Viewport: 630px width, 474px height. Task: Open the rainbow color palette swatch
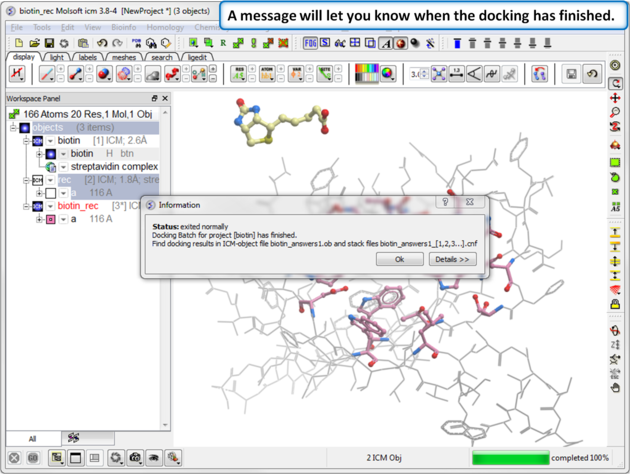click(x=367, y=75)
